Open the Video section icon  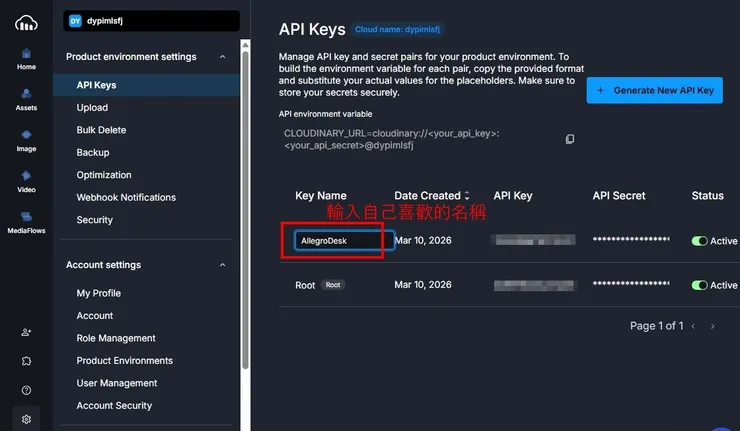(x=26, y=176)
